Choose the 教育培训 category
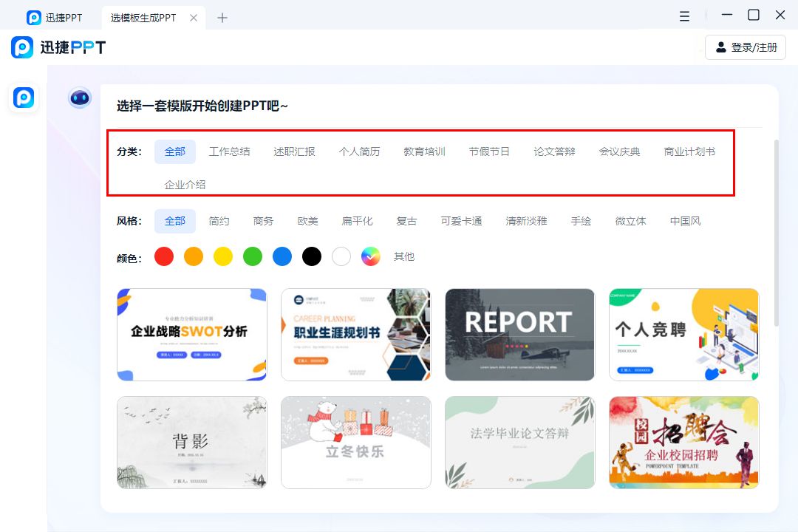The image size is (798, 532). (x=424, y=151)
